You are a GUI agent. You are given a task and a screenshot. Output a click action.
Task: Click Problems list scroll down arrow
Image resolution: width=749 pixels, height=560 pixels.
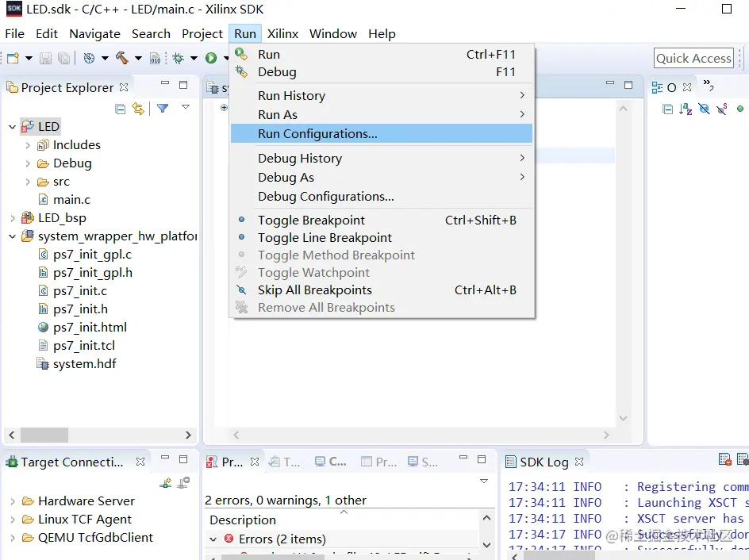tap(486, 545)
